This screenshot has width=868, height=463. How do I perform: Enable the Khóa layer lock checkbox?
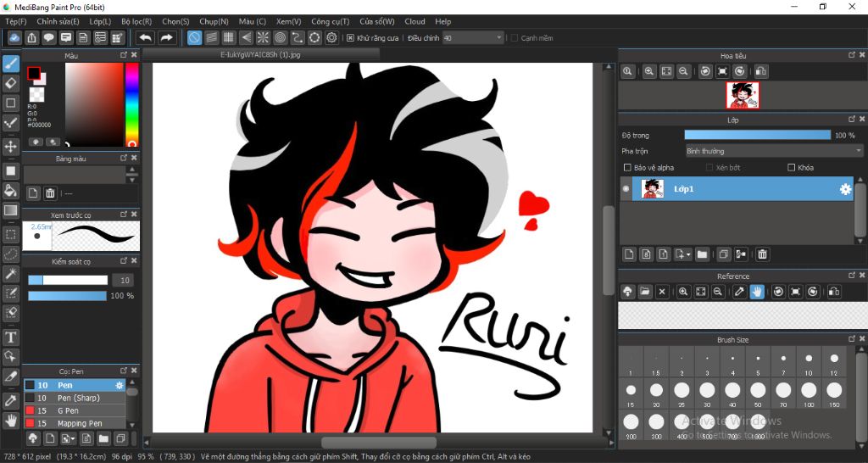[x=791, y=167]
